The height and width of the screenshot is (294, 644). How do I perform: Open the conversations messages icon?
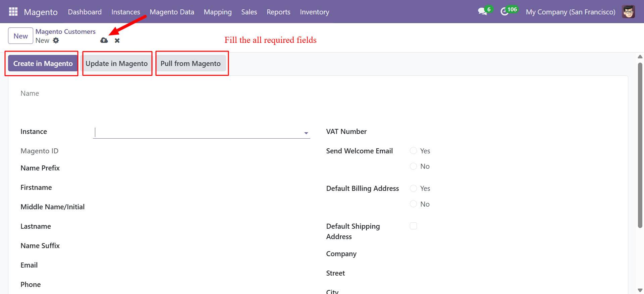click(483, 11)
